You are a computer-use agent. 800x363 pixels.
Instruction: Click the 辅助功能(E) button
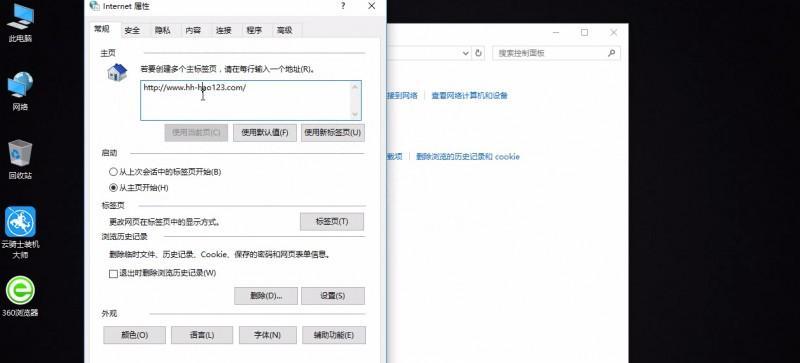334,335
